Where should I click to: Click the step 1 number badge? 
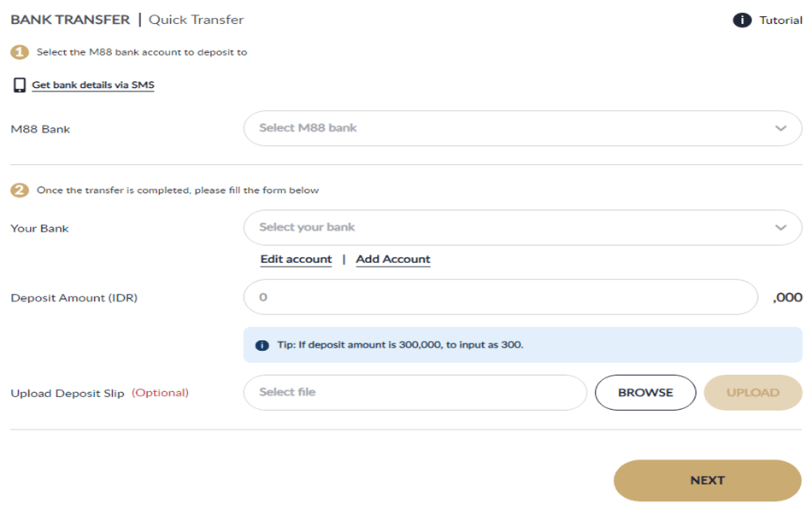coord(20,52)
